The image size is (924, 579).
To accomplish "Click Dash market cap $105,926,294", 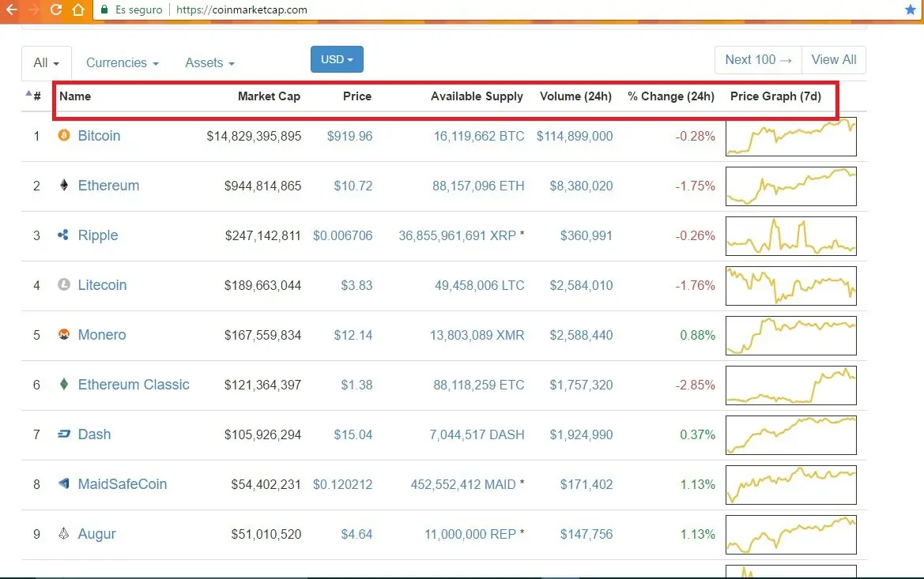I will (x=263, y=434).
